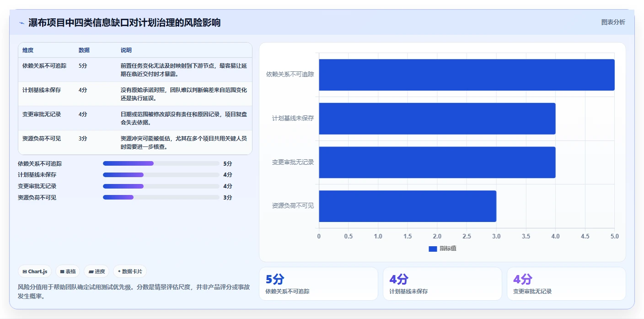The height and width of the screenshot is (319, 644).
Task: Click the description starting 资源冲突可能被低估
Action: point(184,142)
